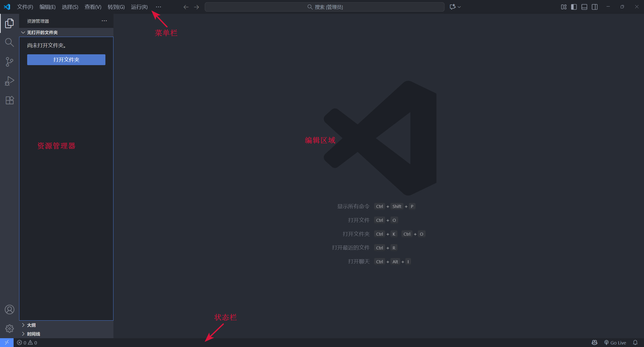The image size is (644, 347).
Task: Click the 搜索 [管理员] command center box
Action: (x=325, y=7)
